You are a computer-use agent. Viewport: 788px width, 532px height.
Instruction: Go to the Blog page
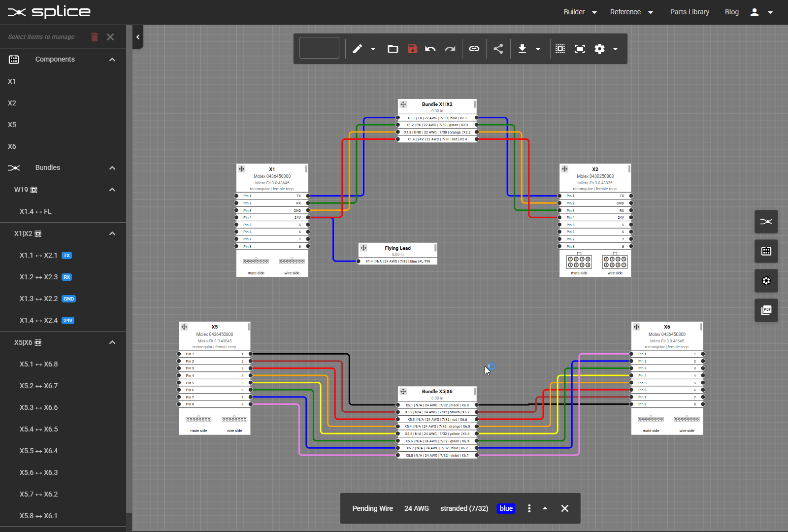point(731,12)
